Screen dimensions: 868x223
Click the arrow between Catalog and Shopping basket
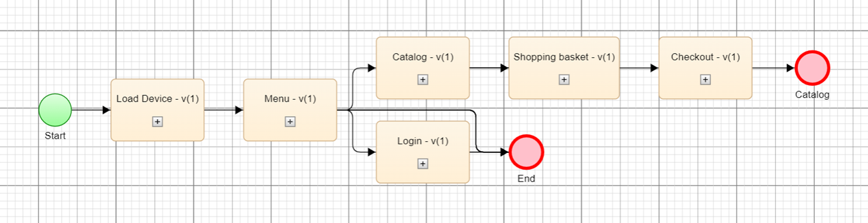(x=489, y=68)
